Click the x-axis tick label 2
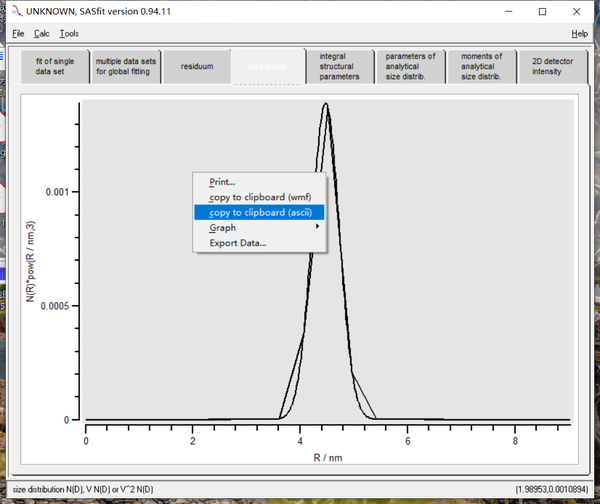This screenshot has height=504, width=600. pyautogui.click(x=192, y=441)
